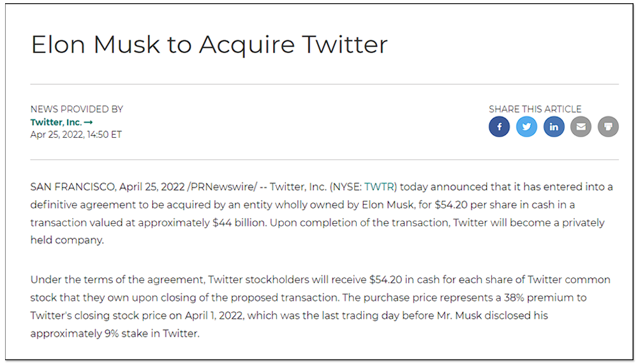Share the article on LinkedIn

[x=554, y=126]
